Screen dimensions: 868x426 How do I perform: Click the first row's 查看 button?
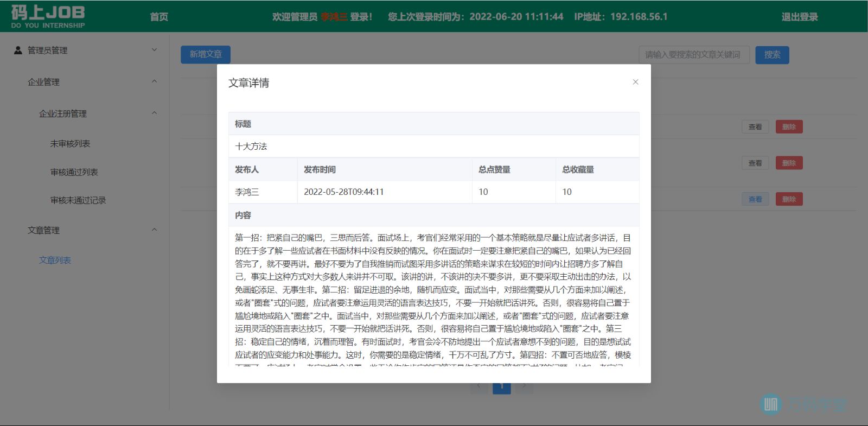[755, 127]
